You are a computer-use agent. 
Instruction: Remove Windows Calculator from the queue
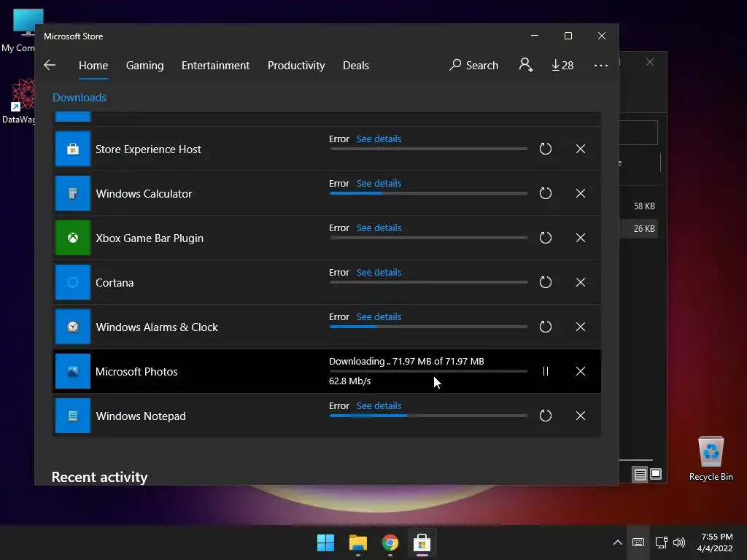[x=580, y=193]
